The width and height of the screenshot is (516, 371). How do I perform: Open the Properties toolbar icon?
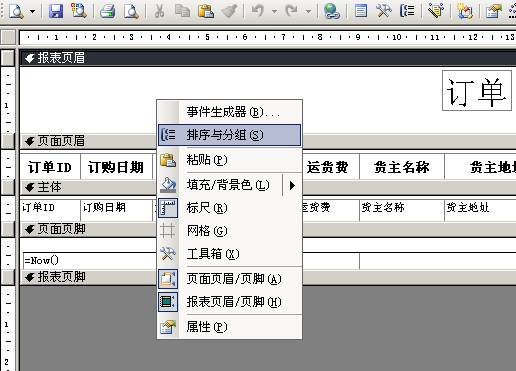click(x=493, y=11)
